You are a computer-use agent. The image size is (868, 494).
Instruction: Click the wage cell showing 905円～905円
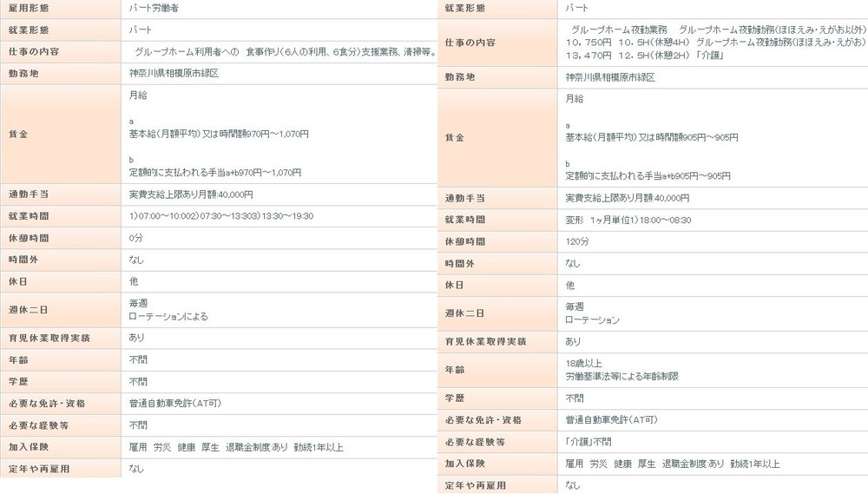point(648,137)
